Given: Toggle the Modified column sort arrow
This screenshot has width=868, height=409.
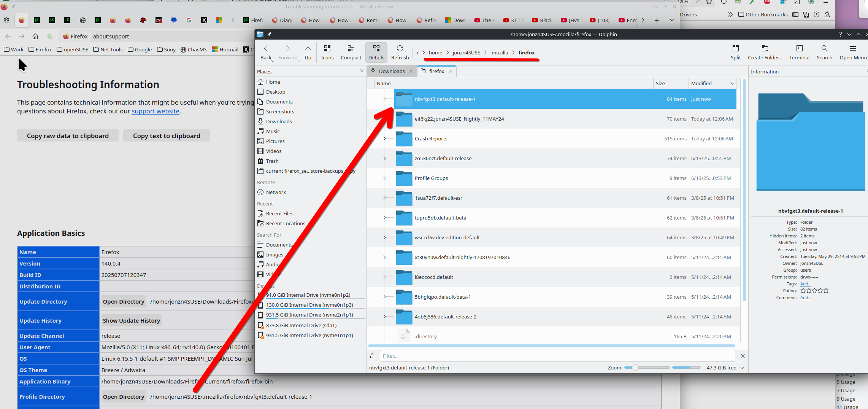Looking at the screenshot, I should (732, 83).
